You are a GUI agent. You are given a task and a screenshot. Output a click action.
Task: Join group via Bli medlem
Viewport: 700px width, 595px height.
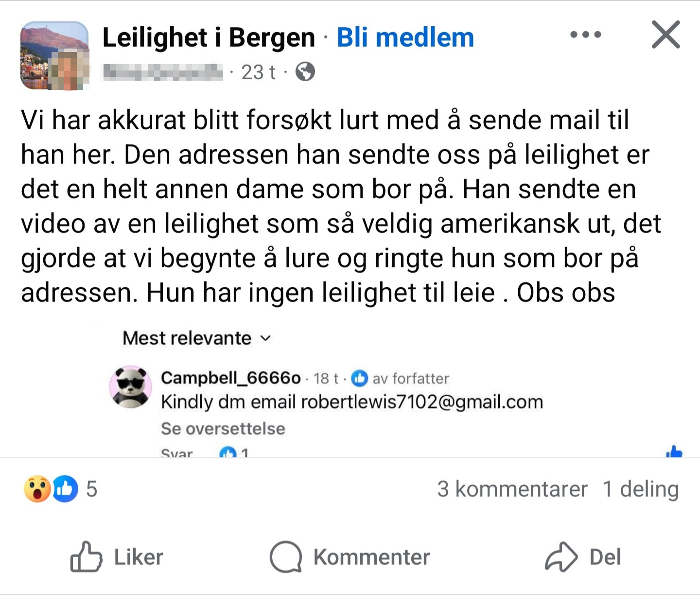405,37
